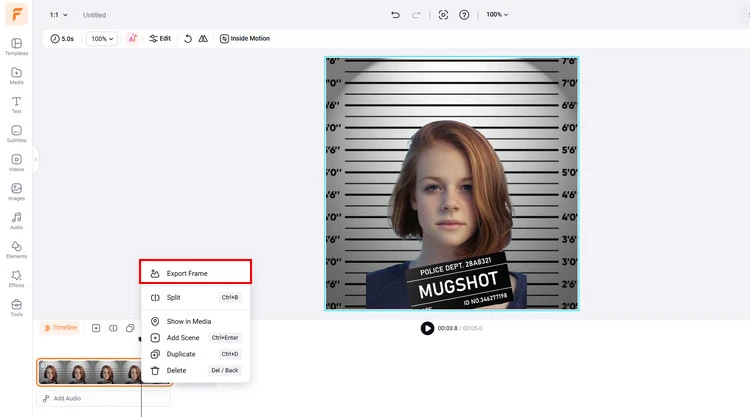Click the Timeline toggle button

tap(60, 328)
